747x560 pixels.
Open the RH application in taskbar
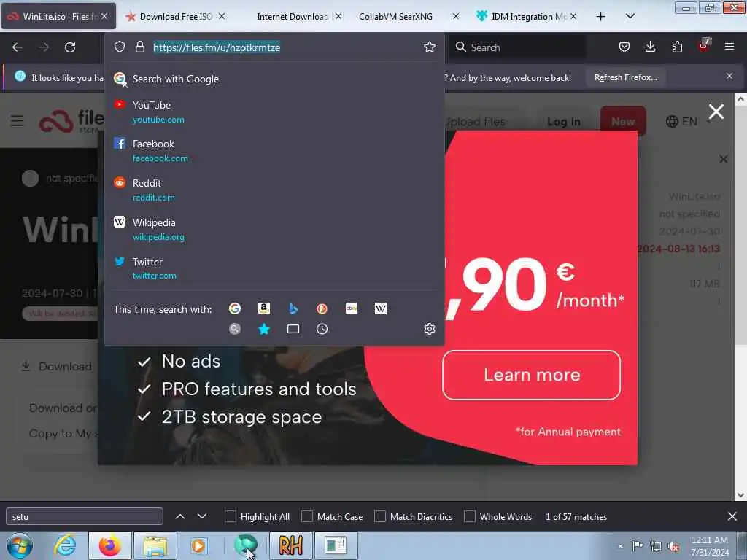click(x=290, y=545)
